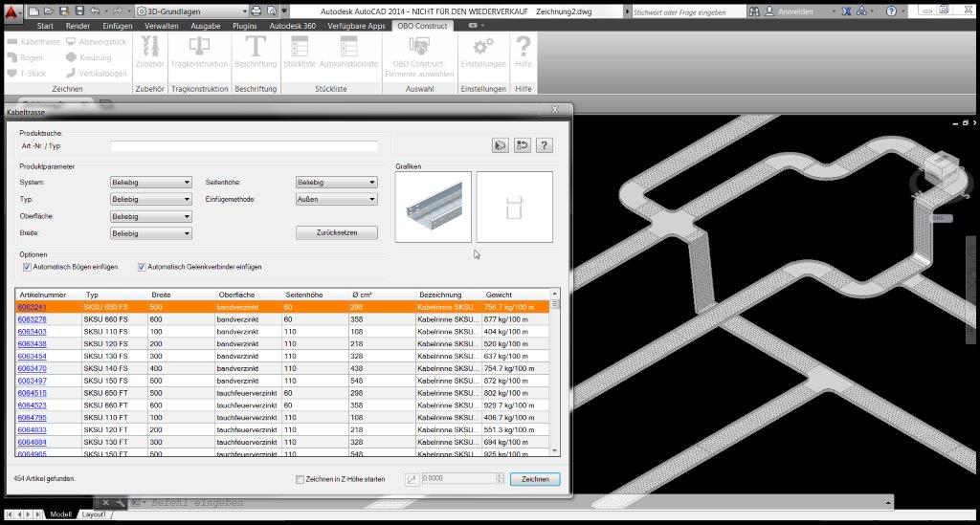Open the Seitenhöhe dropdown
Image resolution: width=980 pixels, height=525 pixels.
pyautogui.click(x=336, y=183)
